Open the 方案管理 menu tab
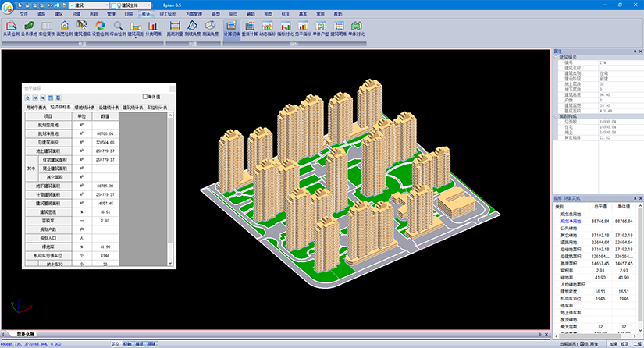This screenshot has width=644, height=348. [194, 14]
